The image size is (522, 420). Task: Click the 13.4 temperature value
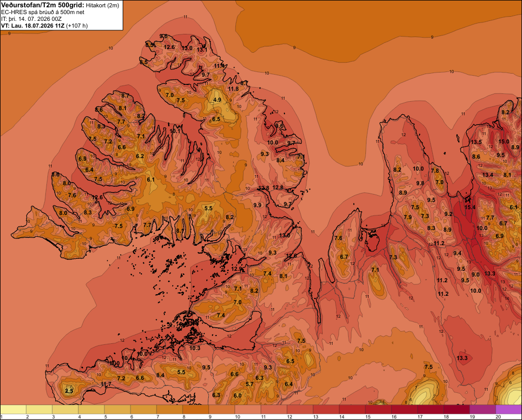click(x=488, y=175)
